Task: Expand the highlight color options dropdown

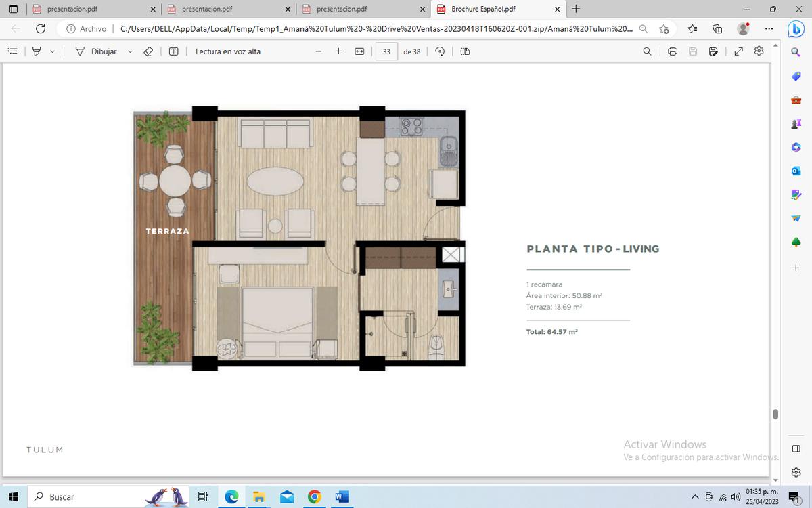Action: click(52, 51)
